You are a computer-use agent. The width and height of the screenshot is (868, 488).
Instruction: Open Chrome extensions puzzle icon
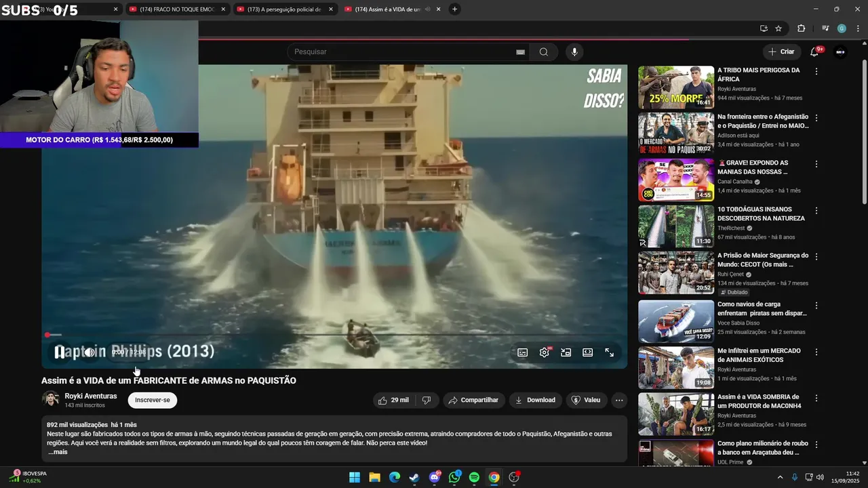(802, 28)
